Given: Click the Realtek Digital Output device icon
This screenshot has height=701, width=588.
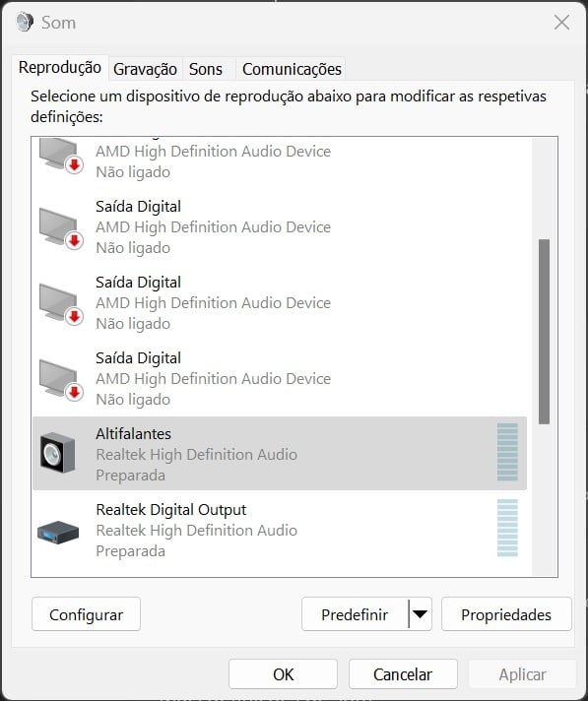Looking at the screenshot, I should pyautogui.click(x=58, y=532).
